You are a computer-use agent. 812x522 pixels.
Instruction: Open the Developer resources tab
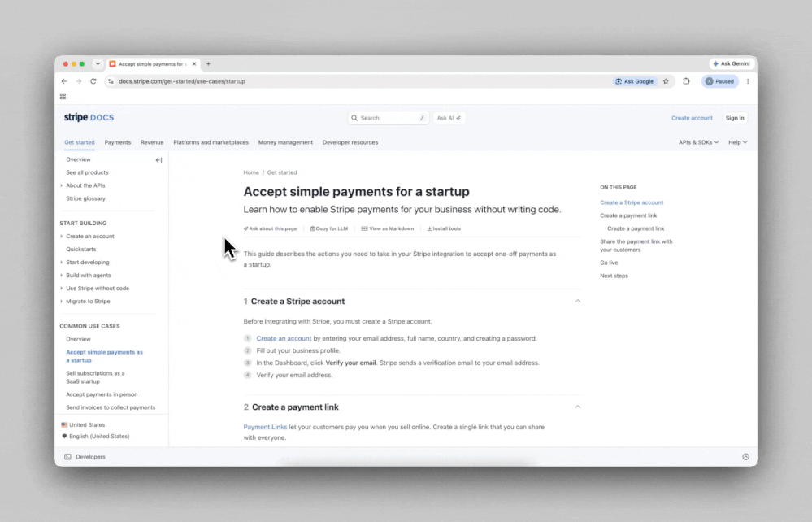point(350,142)
